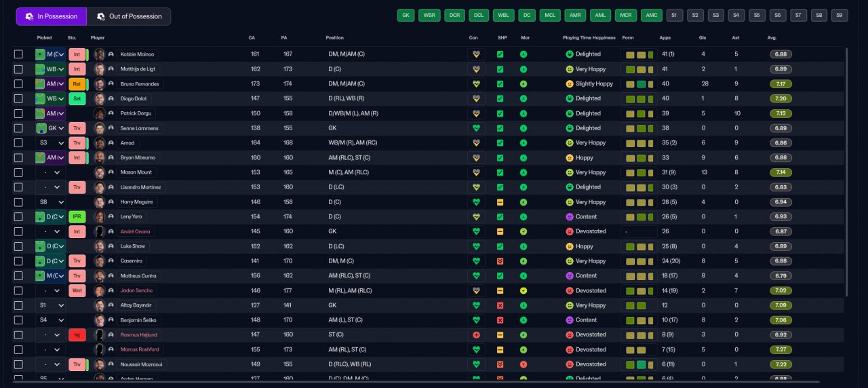This screenshot has height=388, width=868.
Task: Click André Onana's devastated red face icon
Action: click(570, 231)
